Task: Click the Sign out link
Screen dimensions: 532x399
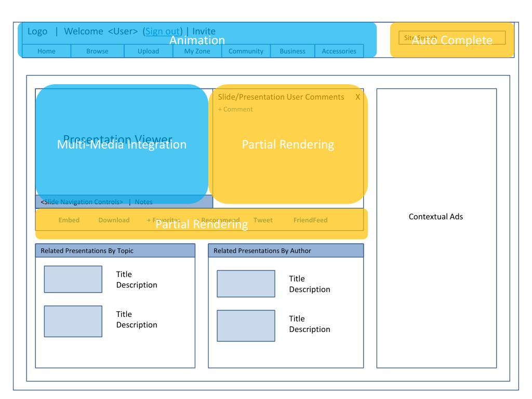Action: 163,31
